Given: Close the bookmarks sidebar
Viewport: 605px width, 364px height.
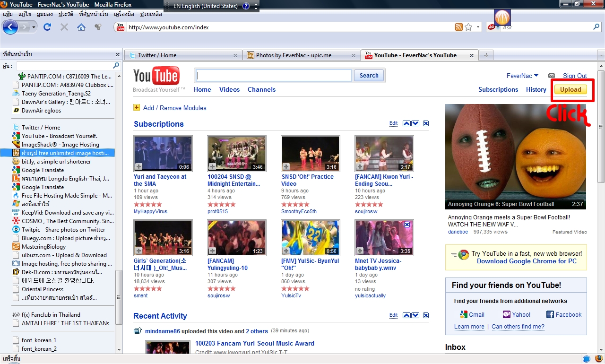Looking at the screenshot, I should (118, 54).
